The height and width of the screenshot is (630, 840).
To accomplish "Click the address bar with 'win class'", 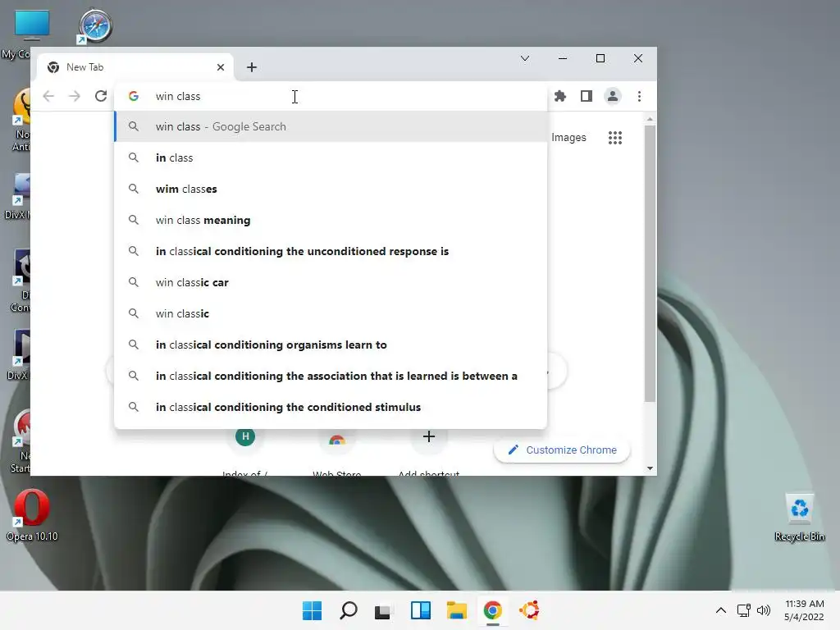I will point(331,97).
